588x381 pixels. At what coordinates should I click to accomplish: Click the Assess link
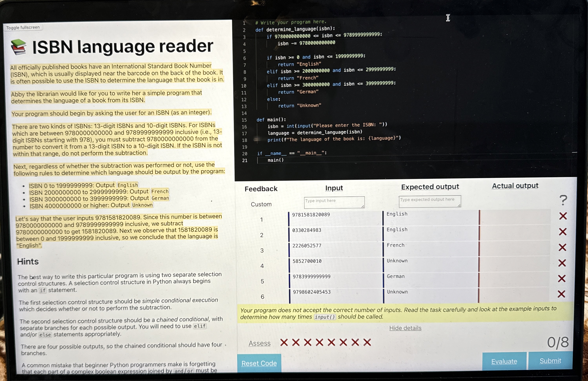259,343
